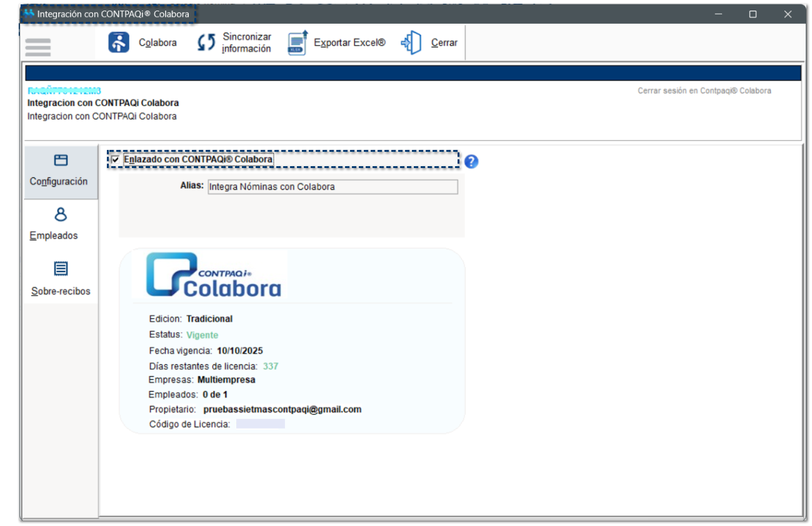Screen dimensions: 812x526
Task: Click the Exportar Excel spreadsheet icon
Action: click(x=298, y=42)
